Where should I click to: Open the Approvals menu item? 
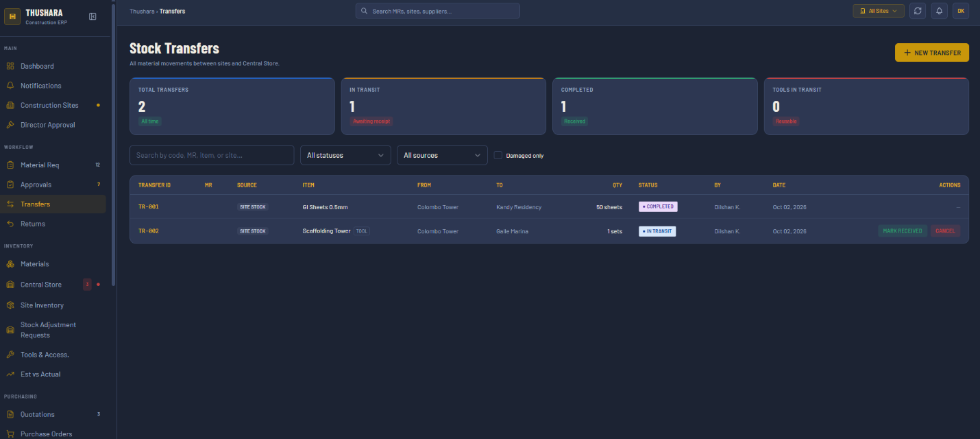coord(53,185)
